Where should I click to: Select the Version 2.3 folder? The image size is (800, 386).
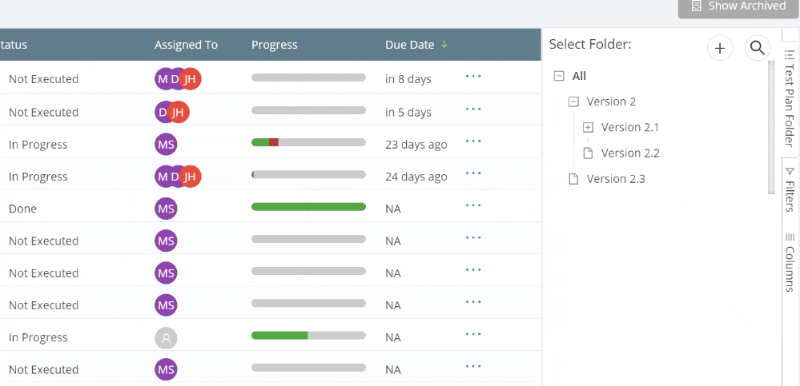[616, 179]
